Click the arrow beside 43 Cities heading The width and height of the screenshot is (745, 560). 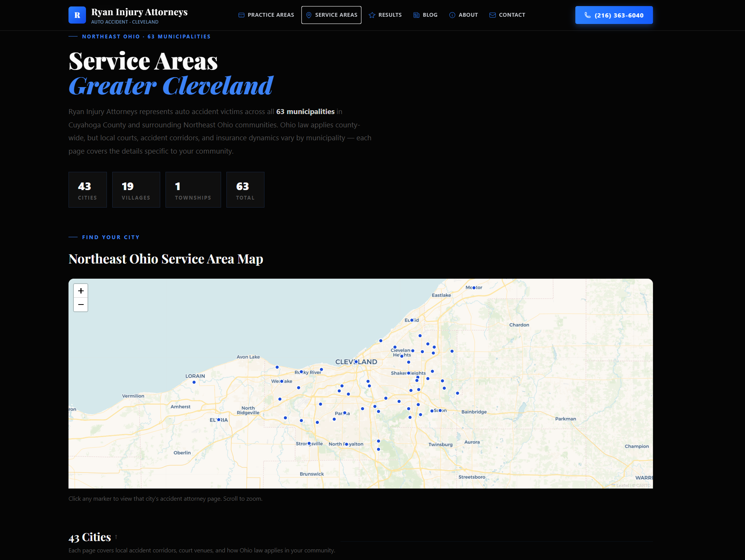tap(116, 537)
